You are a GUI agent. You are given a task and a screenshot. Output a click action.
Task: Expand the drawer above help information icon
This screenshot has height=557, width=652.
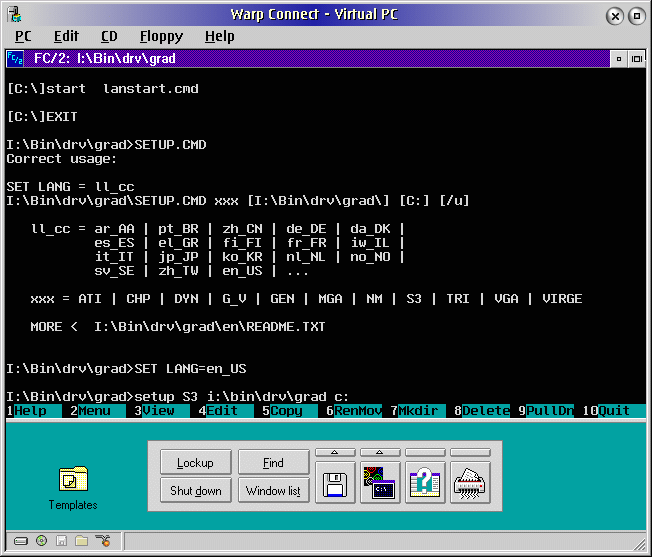click(x=425, y=452)
